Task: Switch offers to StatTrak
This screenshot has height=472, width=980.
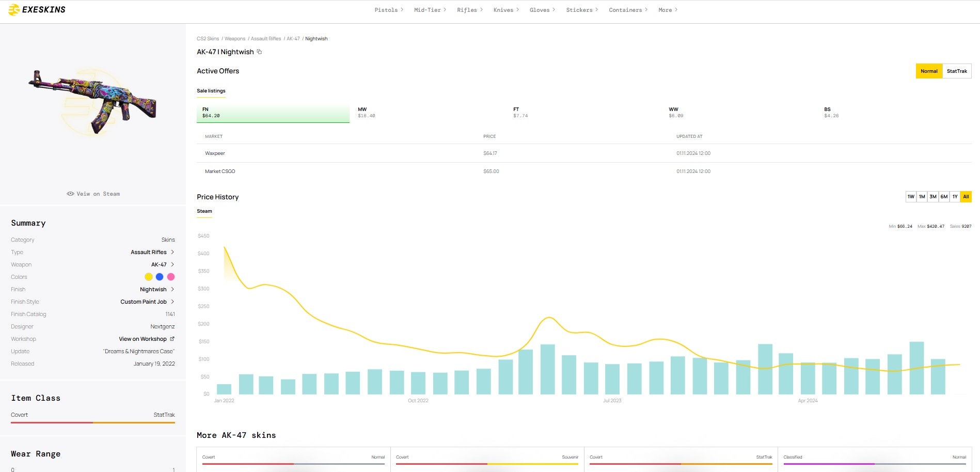Action: tap(957, 71)
